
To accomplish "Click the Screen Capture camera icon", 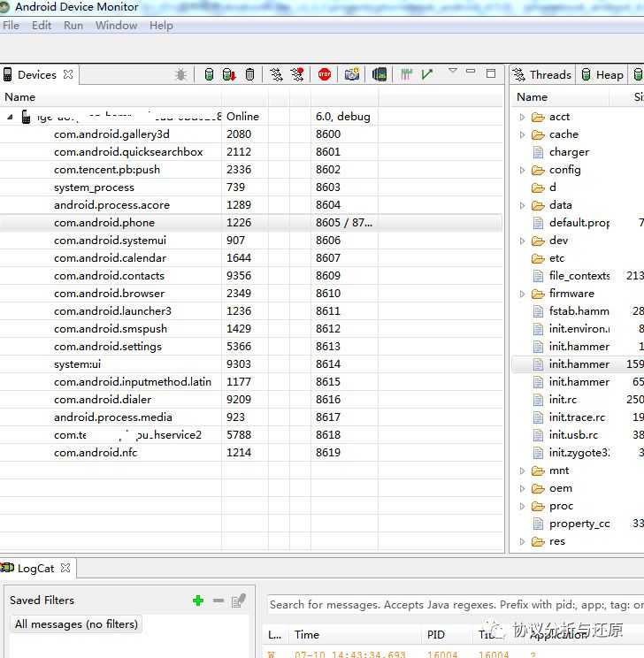I will tap(352, 74).
